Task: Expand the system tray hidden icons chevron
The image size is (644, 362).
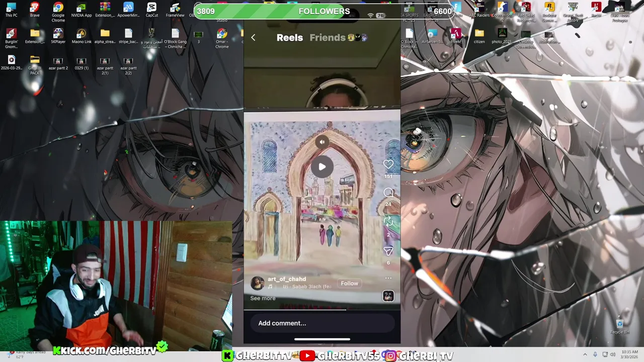Action: pos(585,354)
